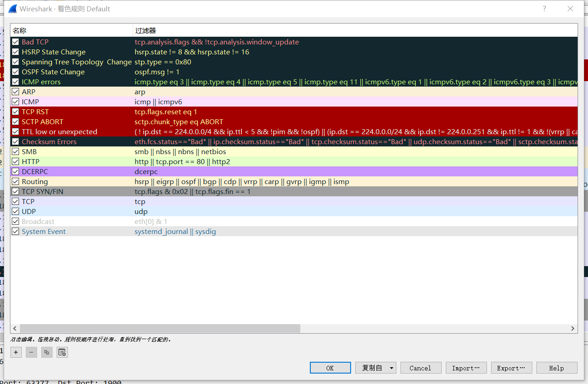The width and height of the screenshot is (588, 384).
Task: Toggle the Checksum Errors checkbox
Action: 15,141
